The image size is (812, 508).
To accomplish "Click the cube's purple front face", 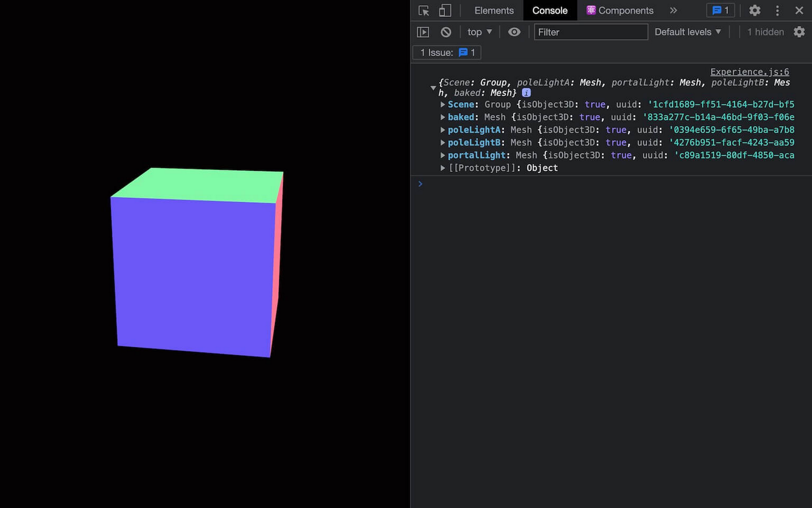I will tap(194, 277).
